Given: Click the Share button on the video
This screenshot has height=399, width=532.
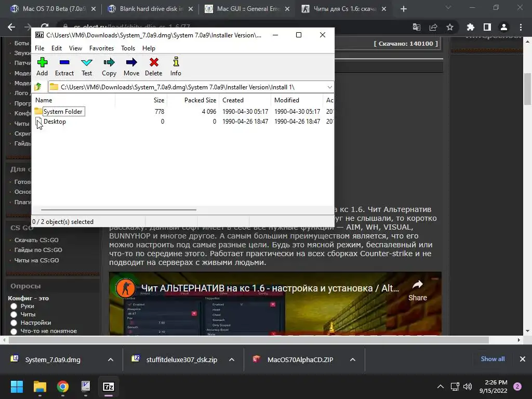Looking at the screenshot, I should click(x=418, y=291).
